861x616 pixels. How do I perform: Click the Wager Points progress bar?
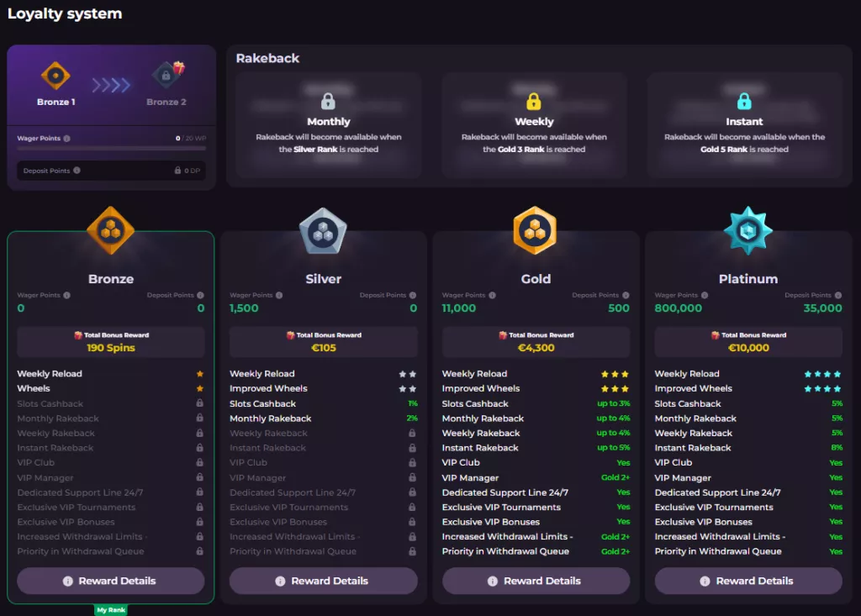tap(111, 149)
